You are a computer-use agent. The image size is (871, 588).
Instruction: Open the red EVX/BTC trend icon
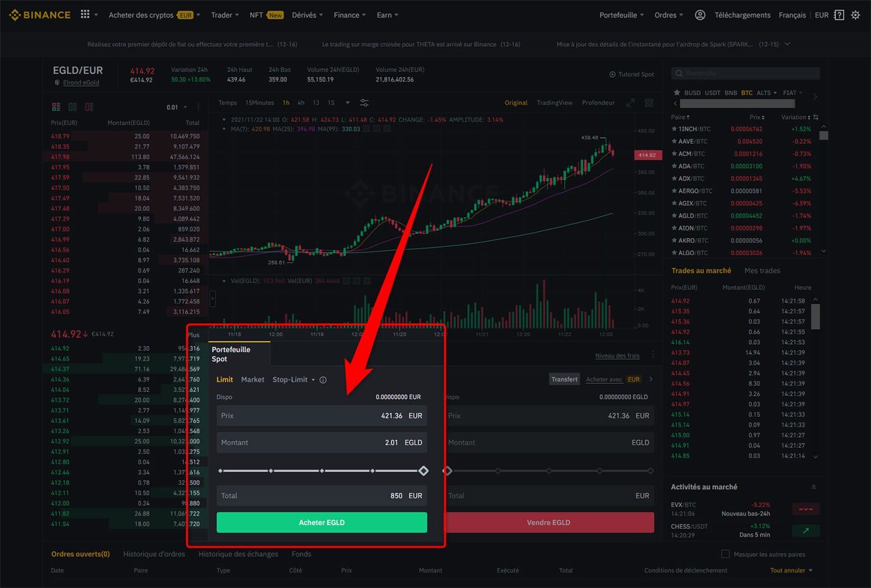(806, 509)
